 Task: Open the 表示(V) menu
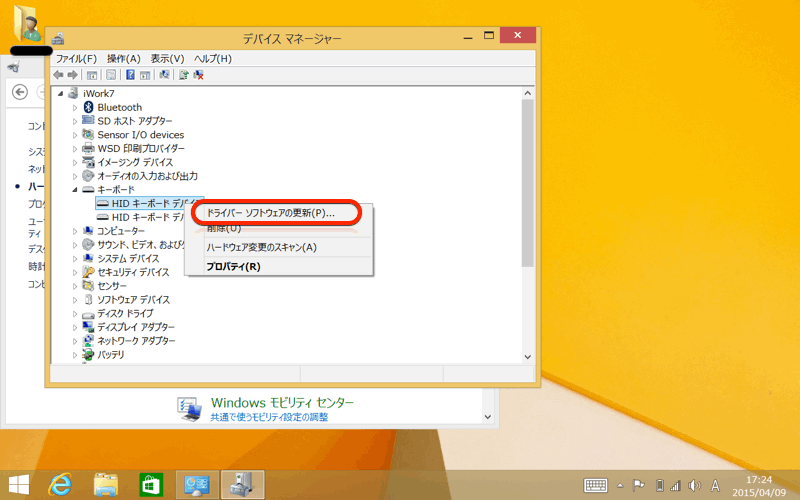click(167, 58)
